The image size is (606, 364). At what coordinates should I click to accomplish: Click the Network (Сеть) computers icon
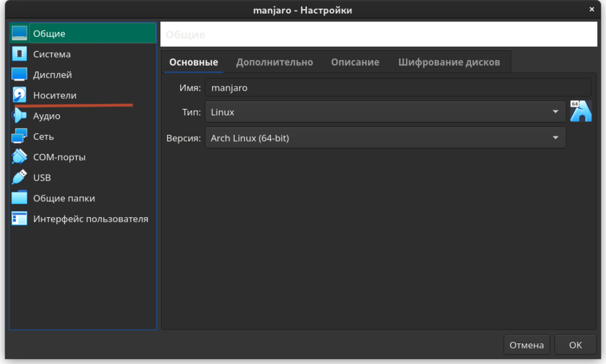20,136
